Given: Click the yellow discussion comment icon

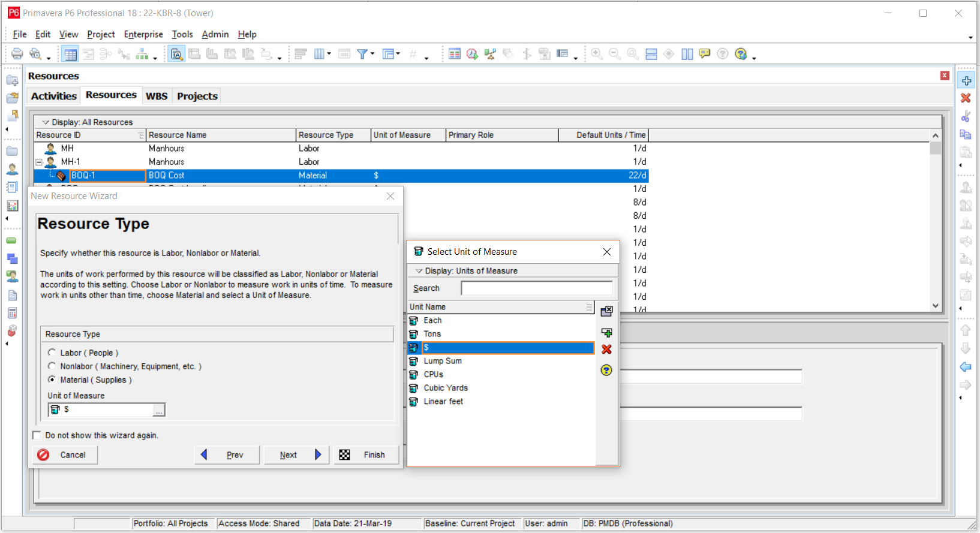Looking at the screenshot, I should point(705,54).
